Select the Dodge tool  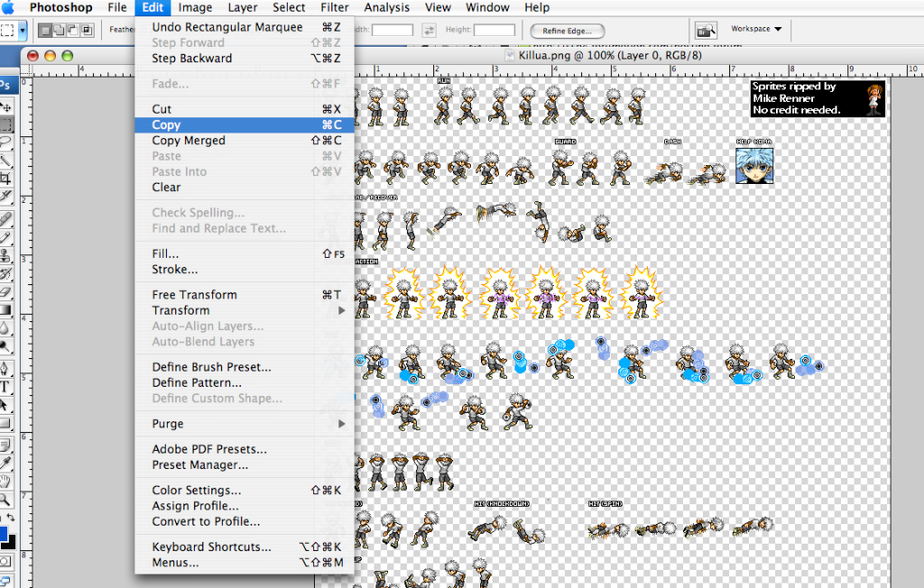[x=6, y=346]
